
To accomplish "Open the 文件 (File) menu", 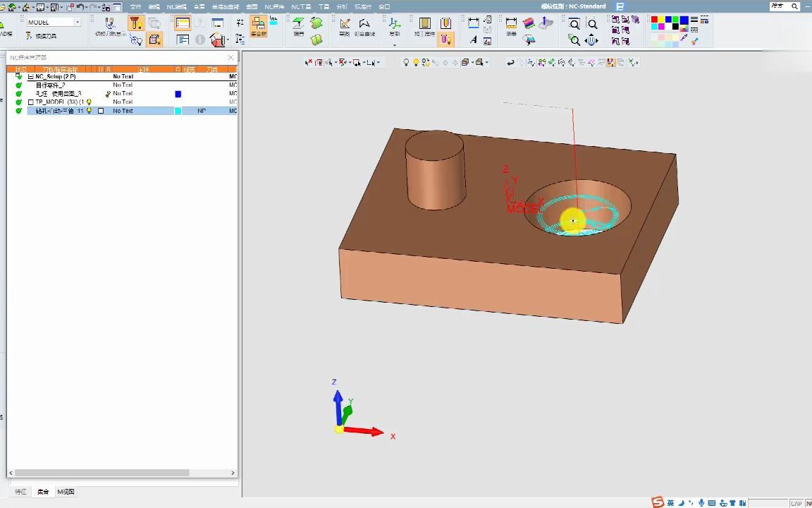I will coord(136,6).
